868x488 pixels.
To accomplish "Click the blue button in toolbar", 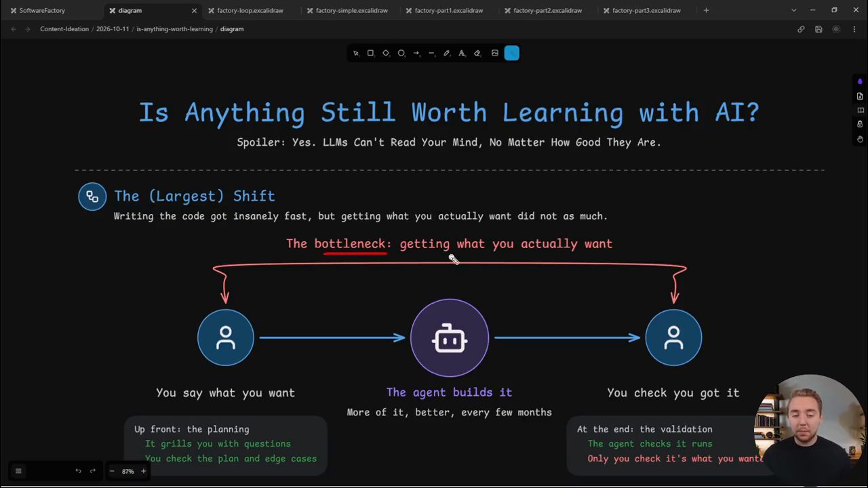I will pos(512,53).
